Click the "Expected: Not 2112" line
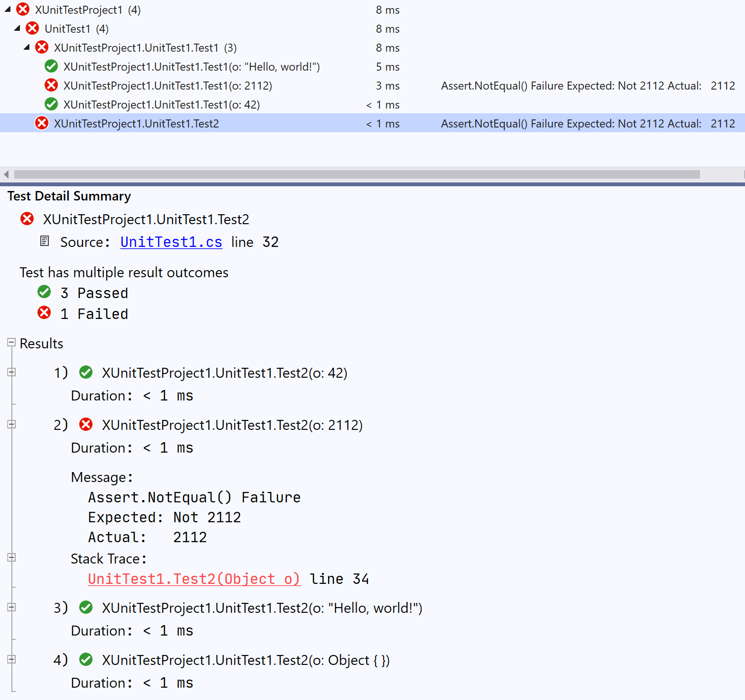The image size is (745, 700). [x=165, y=517]
